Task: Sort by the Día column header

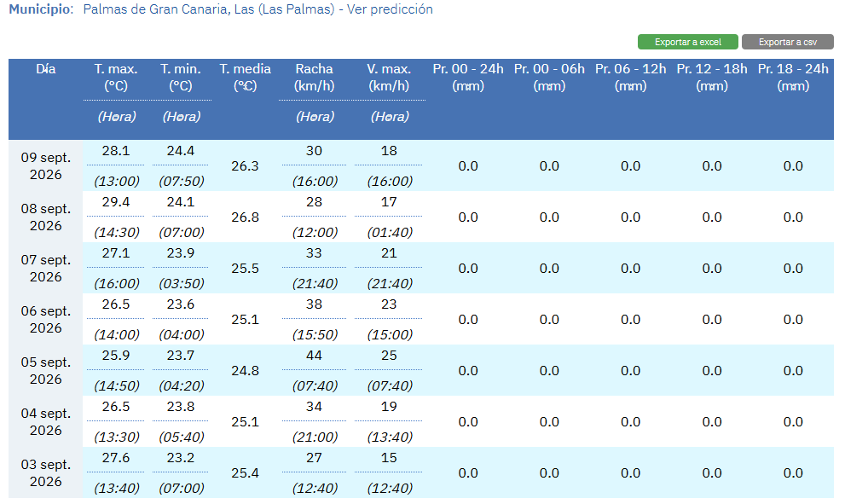Action: (46, 69)
